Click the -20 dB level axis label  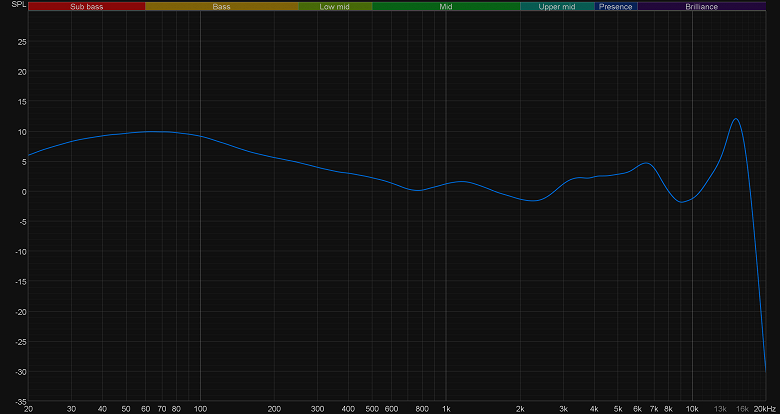click(x=20, y=311)
